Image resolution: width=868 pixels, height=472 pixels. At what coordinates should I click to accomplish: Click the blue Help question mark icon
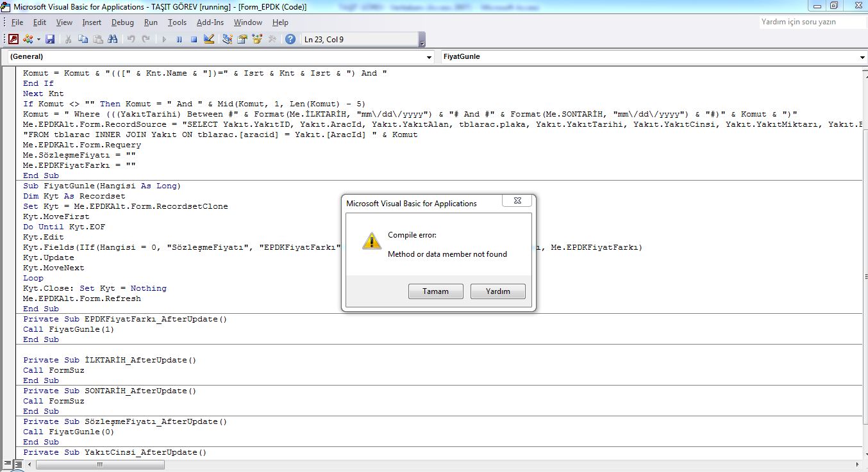pyautogui.click(x=290, y=39)
